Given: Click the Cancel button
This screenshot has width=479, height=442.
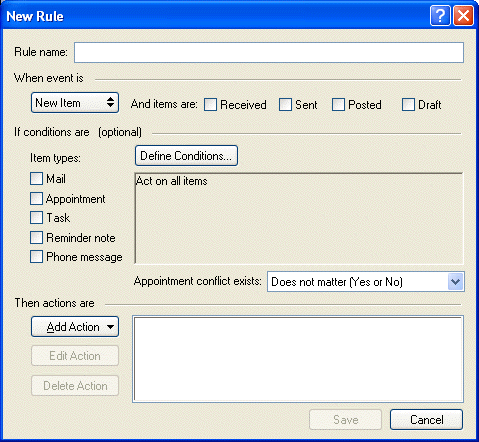Looking at the screenshot, I should (426, 420).
